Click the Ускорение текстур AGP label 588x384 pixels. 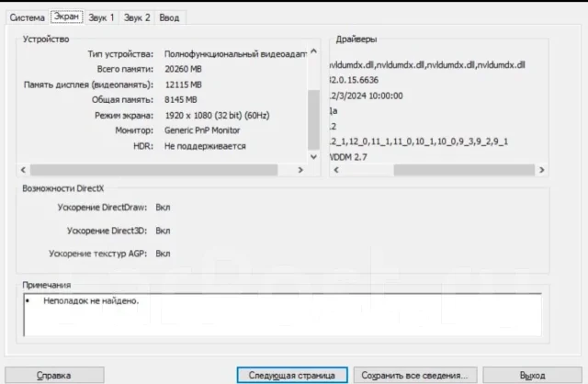click(98, 254)
